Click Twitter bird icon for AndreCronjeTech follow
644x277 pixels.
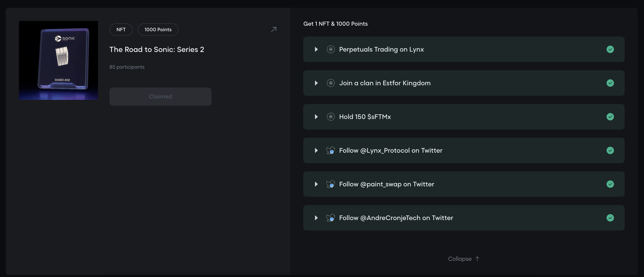click(330, 218)
